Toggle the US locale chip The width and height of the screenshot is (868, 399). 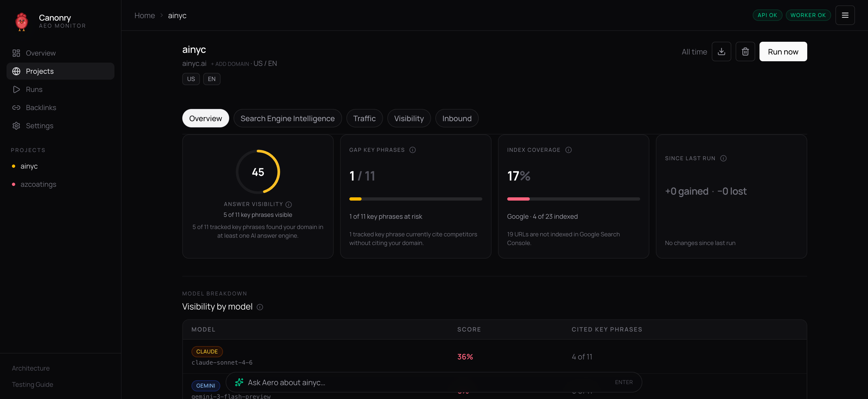tap(191, 79)
